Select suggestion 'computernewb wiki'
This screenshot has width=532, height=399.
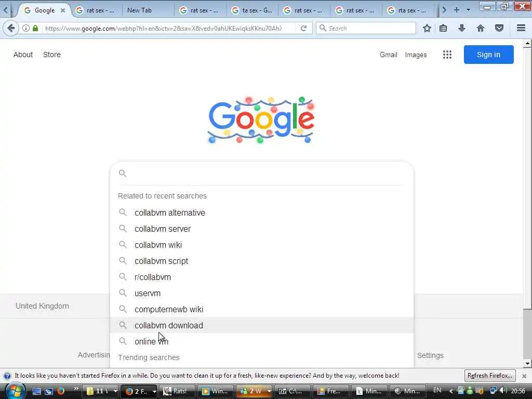click(x=262, y=310)
